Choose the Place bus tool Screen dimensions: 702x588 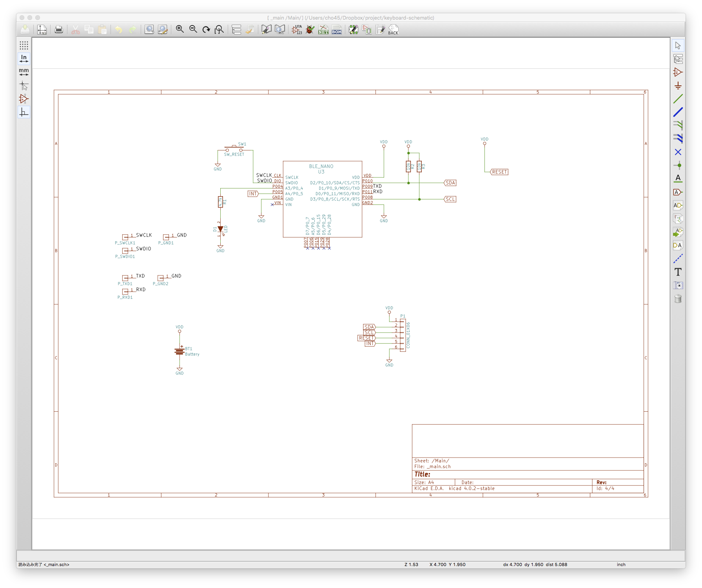coord(678,112)
